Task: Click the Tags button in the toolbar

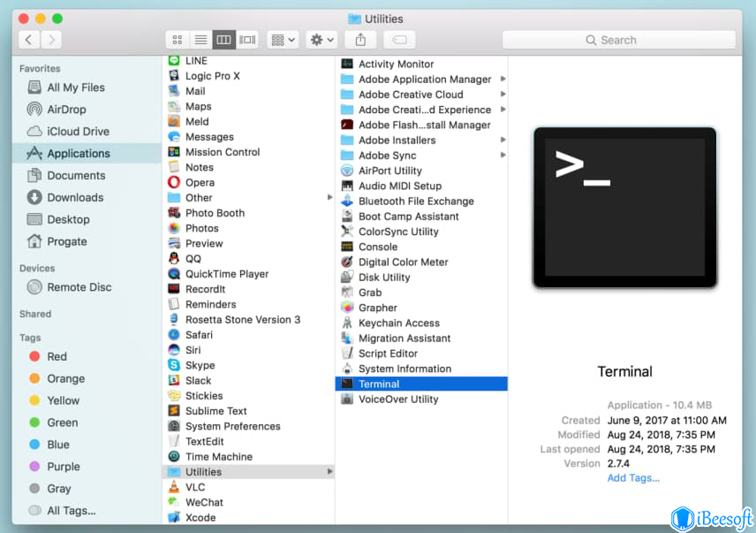Action: (399, 39)
